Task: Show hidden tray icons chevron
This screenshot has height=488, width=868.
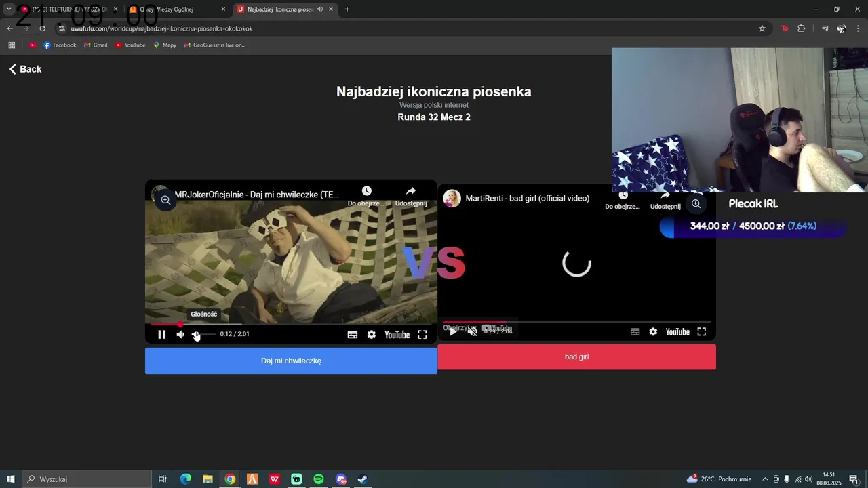Action: click(x=766, y=479)
